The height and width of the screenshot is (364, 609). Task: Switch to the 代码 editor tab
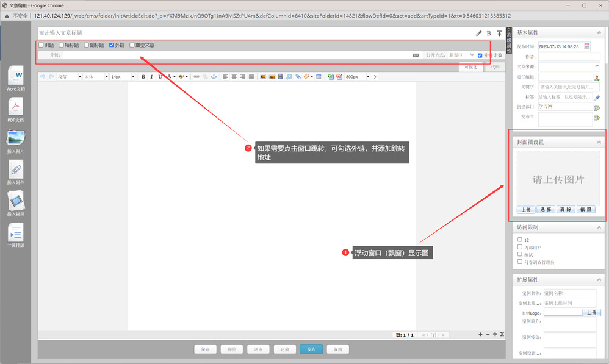coord(494,67)
